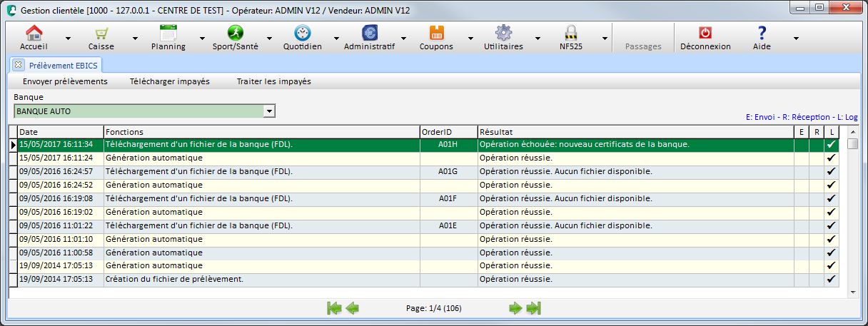Open the Coupons icon
868x326 pixels.
pyautogui.click(x=436, y=33)
